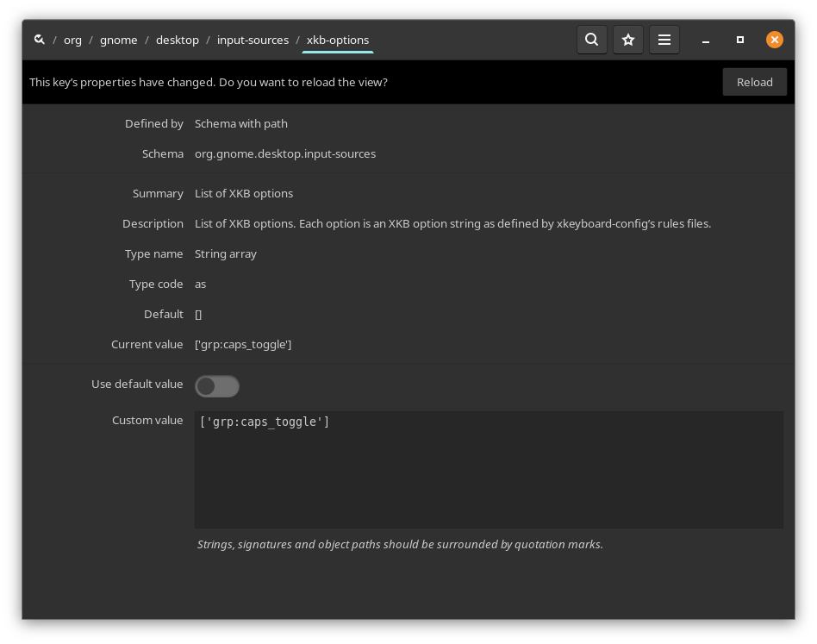The width and height of the screenshot is (817, 644).
Task: Minimize the dconf Editor window
Action: [706, 40]
